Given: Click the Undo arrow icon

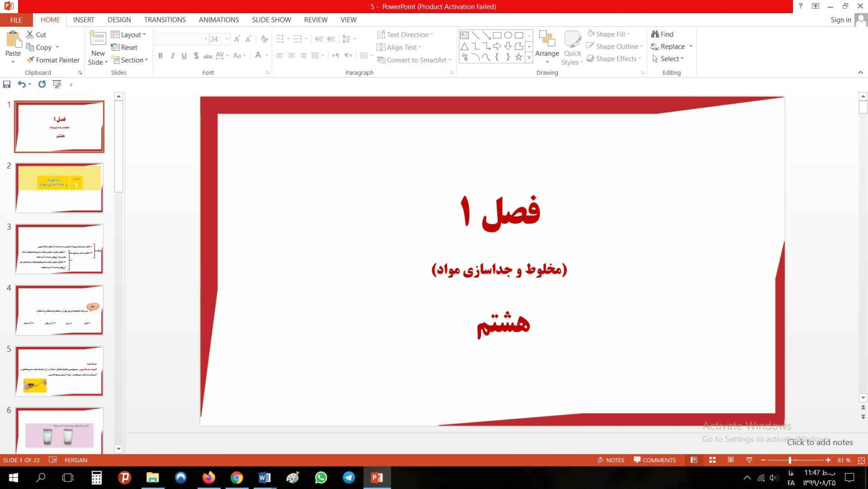Looking at the screenshot, I should click(22, 84).
